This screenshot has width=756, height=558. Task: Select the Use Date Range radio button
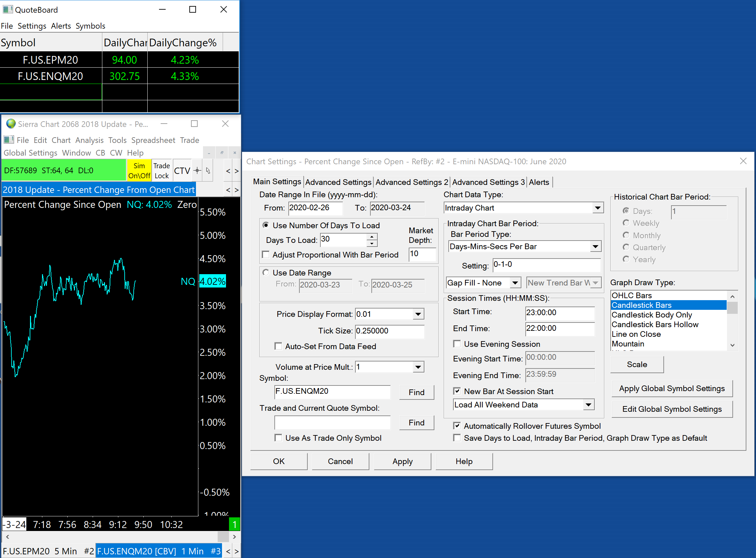point(266,273)
